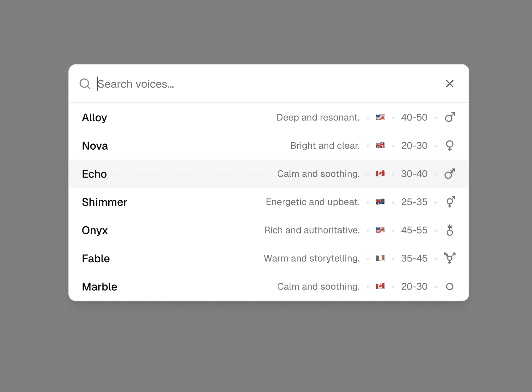Click the transgender symbol beside Fable

pyautogui.click(x=450, y=258)
